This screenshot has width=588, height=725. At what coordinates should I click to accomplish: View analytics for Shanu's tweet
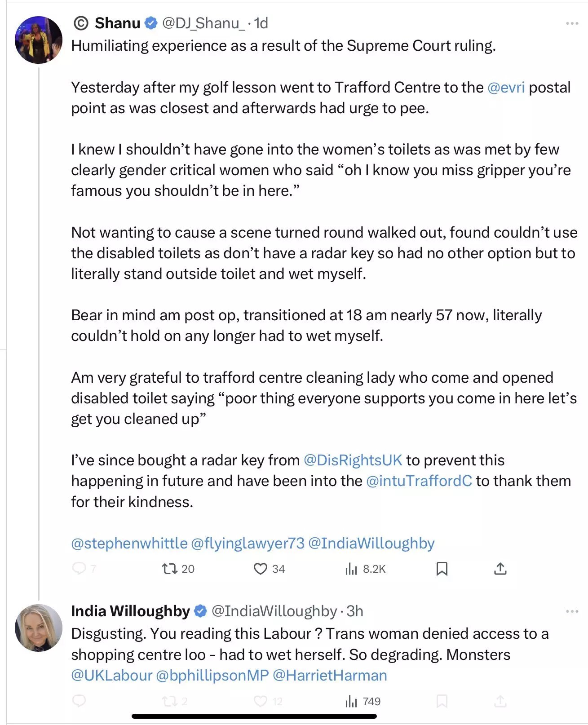[x=351, y=569]
